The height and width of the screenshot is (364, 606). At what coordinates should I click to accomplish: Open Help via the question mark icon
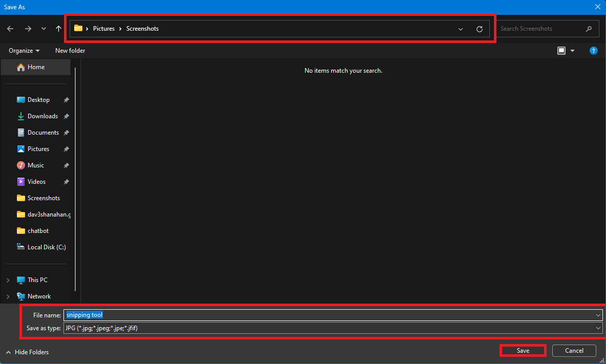point(593,51)
